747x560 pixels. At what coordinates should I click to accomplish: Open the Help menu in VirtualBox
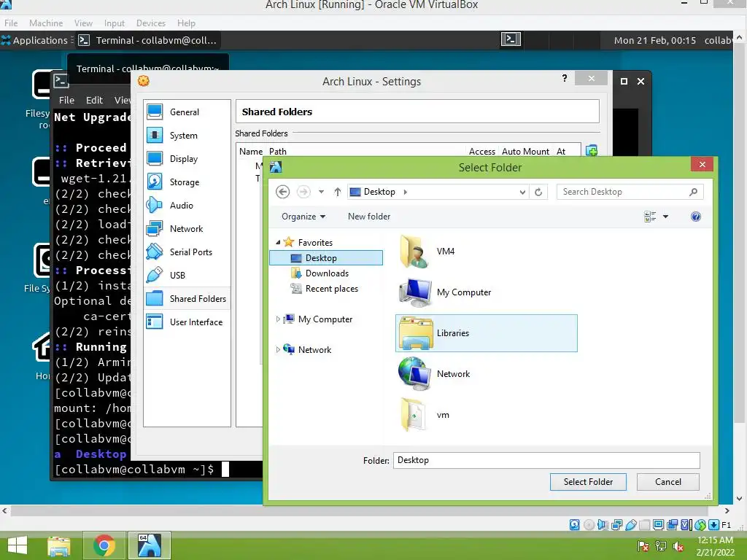(186, 23)
